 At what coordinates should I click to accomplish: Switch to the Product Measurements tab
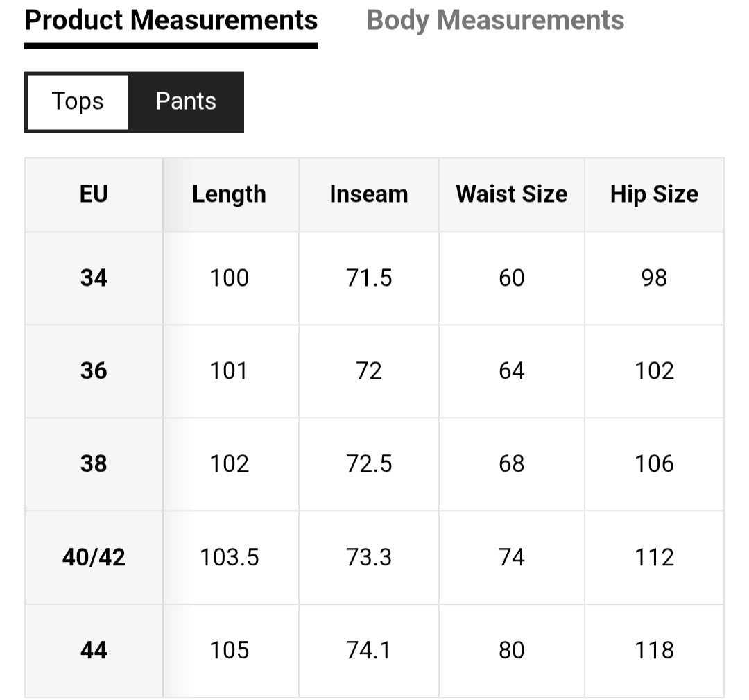tap(171, 21)
